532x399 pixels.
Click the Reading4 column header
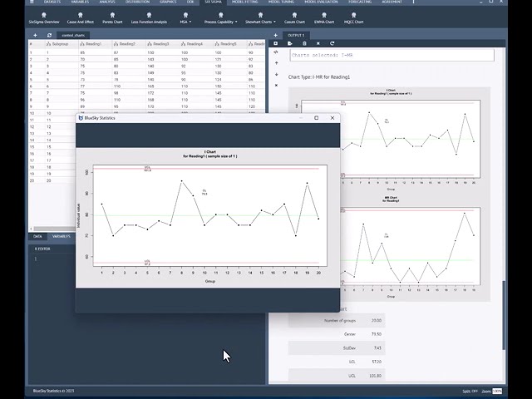(196, 44)
